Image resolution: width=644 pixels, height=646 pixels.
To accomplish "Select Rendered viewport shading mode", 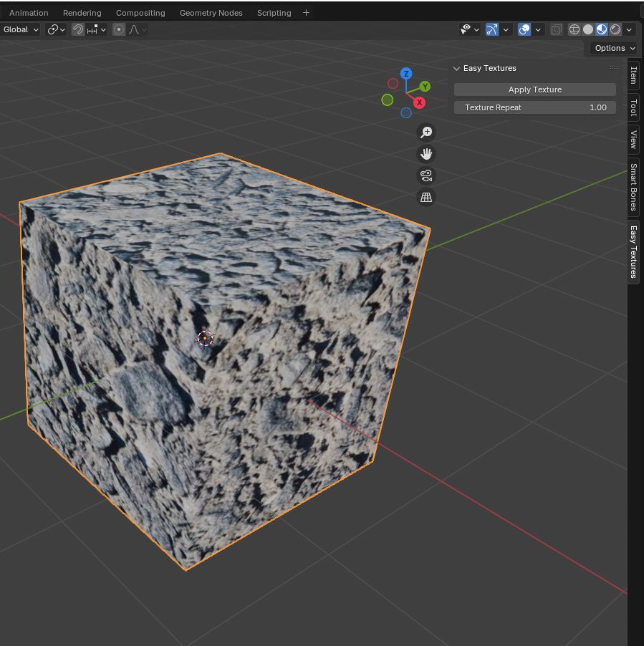I will [615, 29].
